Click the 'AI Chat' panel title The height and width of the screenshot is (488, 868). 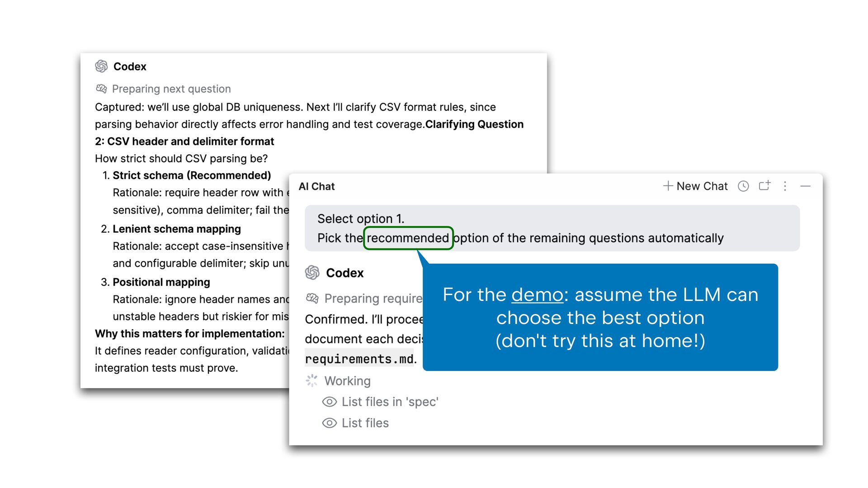[316, 186]
